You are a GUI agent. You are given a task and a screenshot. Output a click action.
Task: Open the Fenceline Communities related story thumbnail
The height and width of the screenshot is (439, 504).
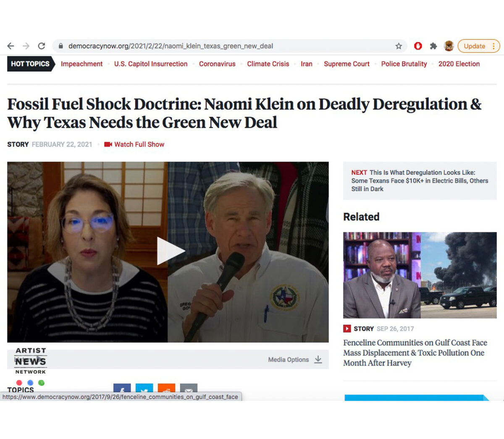point(420,275)
